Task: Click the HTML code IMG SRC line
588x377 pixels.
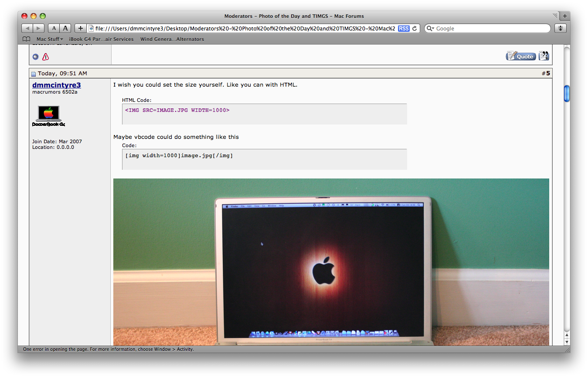Action: [177, 110]
